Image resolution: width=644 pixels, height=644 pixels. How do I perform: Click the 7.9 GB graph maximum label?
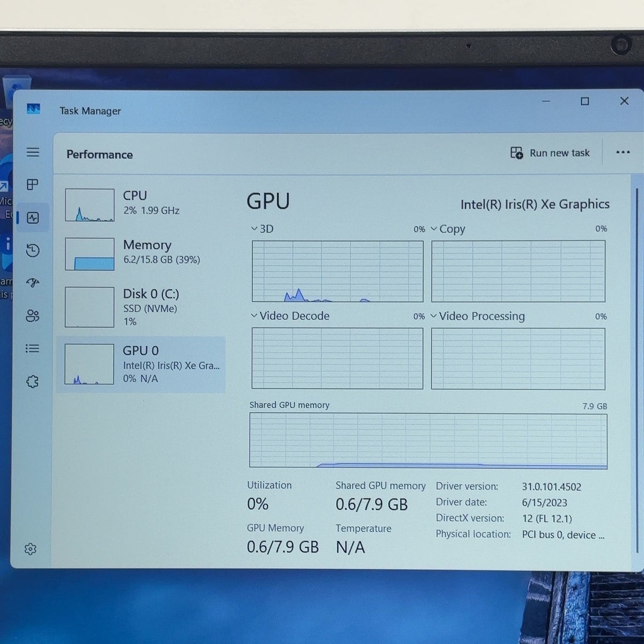[x=595, y=406]
